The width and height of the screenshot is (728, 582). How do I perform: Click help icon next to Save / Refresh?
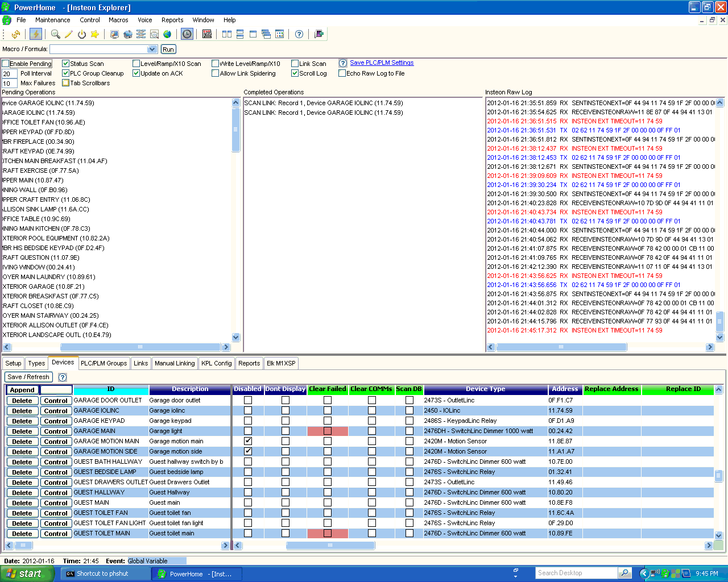point(63,377)
